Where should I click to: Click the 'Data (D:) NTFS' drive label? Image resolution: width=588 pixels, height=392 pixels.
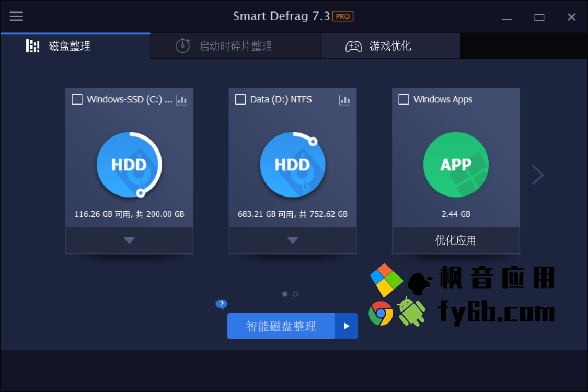[281, 99]
